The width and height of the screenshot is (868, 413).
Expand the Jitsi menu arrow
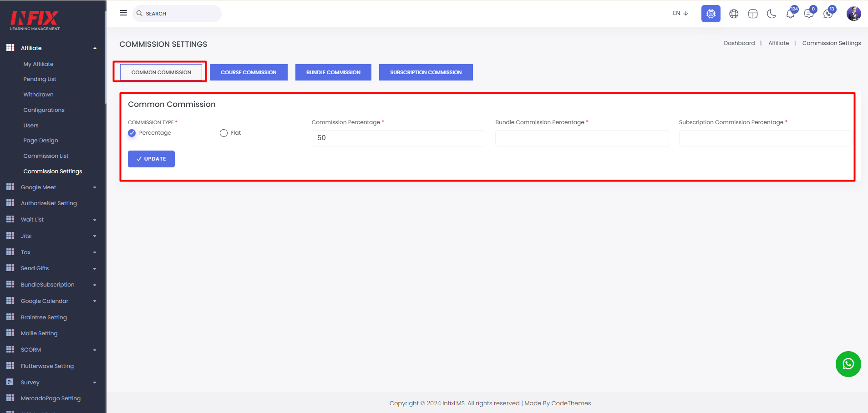coord(95,236)
